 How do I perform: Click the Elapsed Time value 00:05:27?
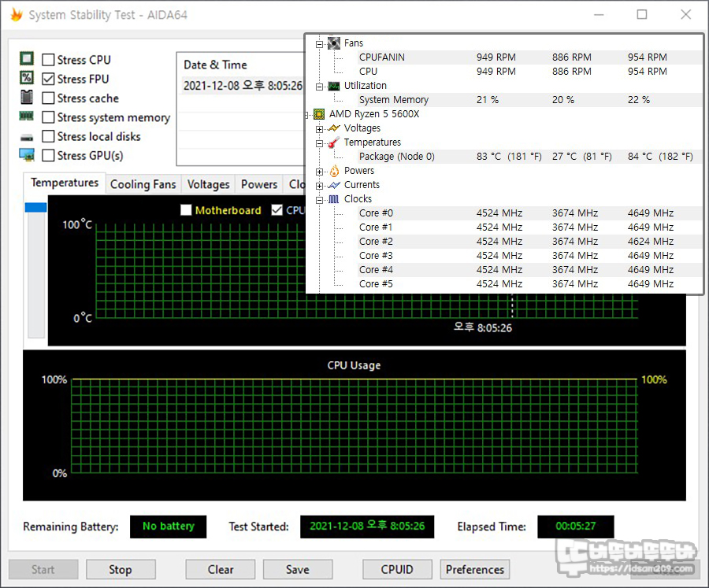click(x=576, y=527)
